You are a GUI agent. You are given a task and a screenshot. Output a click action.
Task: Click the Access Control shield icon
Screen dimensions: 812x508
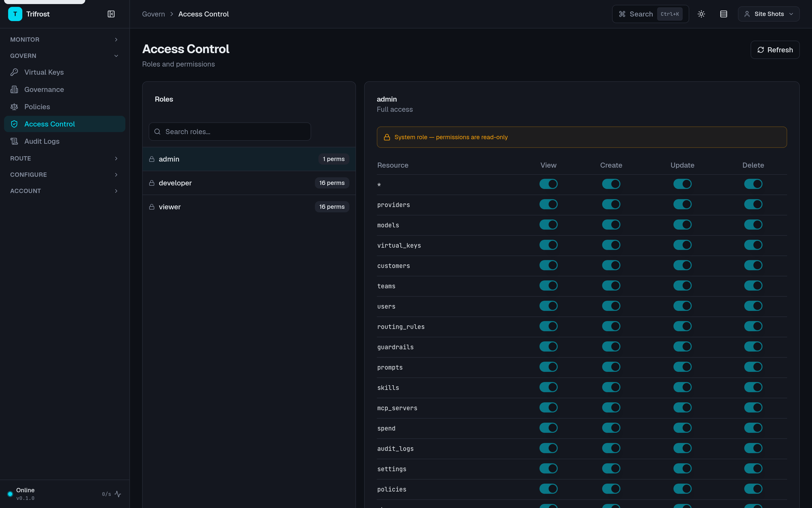pyautogui.click(x=14, y=124)
